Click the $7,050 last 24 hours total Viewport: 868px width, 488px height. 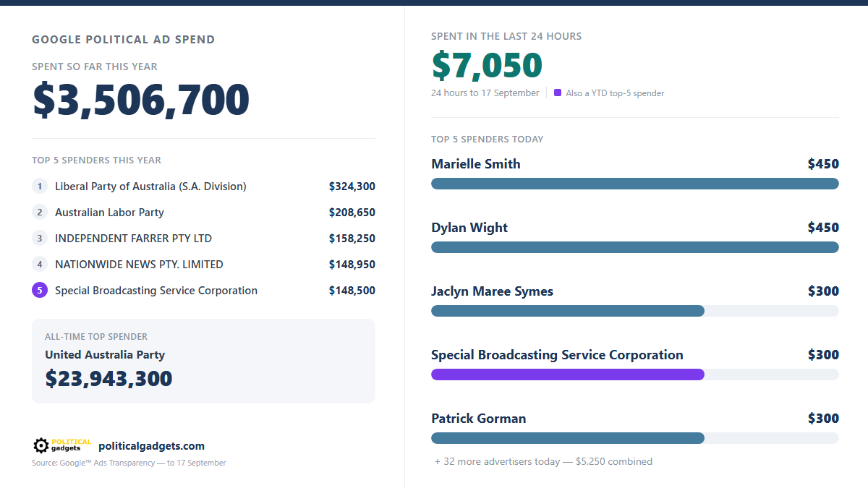point(487,66)
